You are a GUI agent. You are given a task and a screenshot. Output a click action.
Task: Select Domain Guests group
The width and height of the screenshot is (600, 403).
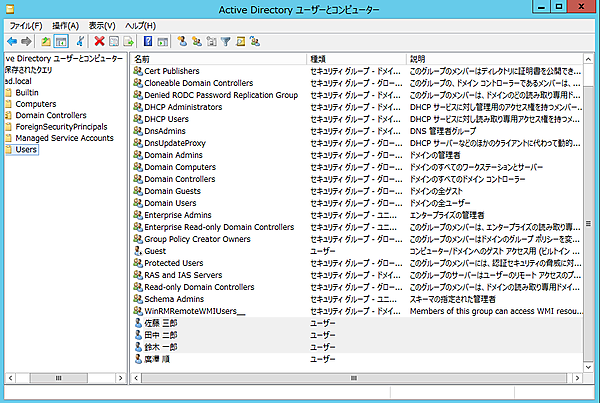172,191
